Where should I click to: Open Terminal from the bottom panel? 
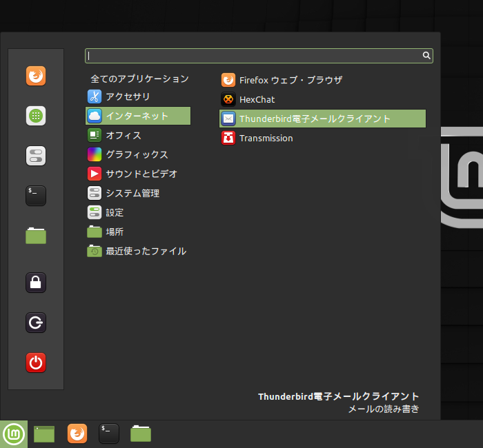pos(109,434)
